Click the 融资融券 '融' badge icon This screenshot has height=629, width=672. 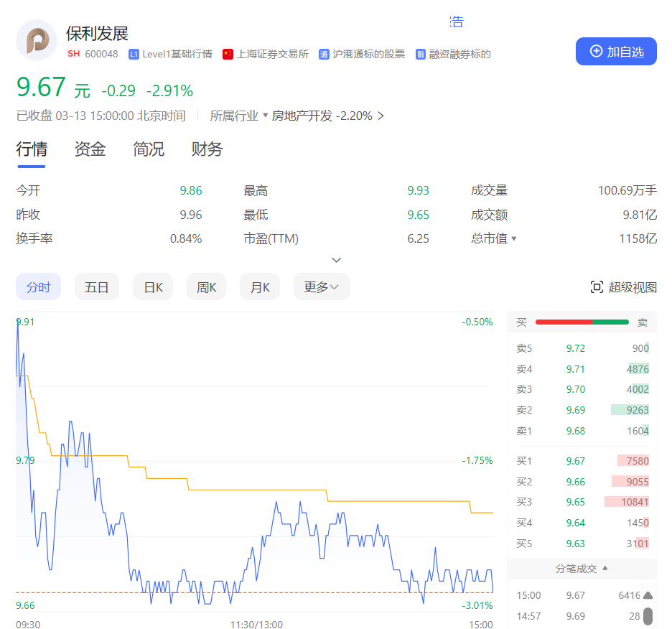pos(421,55)
